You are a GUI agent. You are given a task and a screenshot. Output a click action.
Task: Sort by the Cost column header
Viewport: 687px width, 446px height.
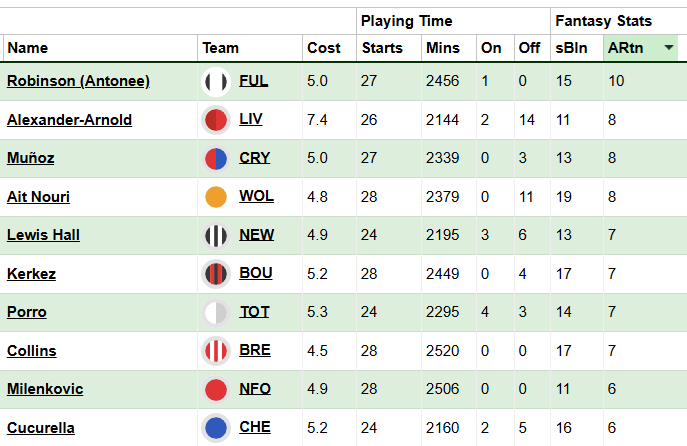(x=324, y=48)
